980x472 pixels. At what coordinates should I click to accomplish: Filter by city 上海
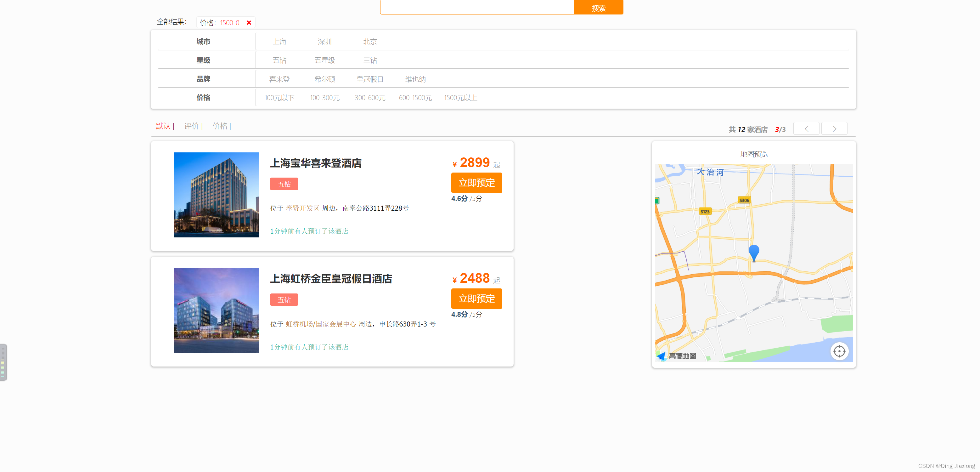279,42
